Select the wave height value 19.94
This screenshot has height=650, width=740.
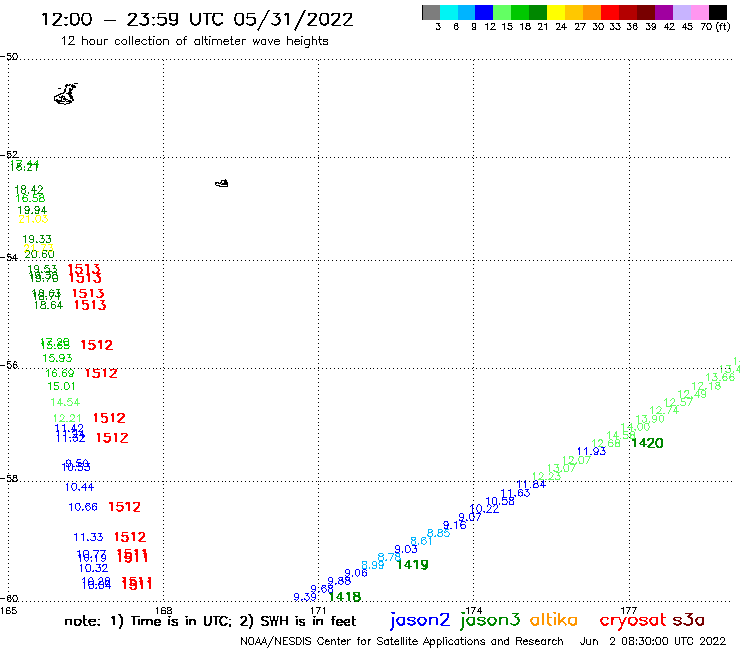coord(32,210)
